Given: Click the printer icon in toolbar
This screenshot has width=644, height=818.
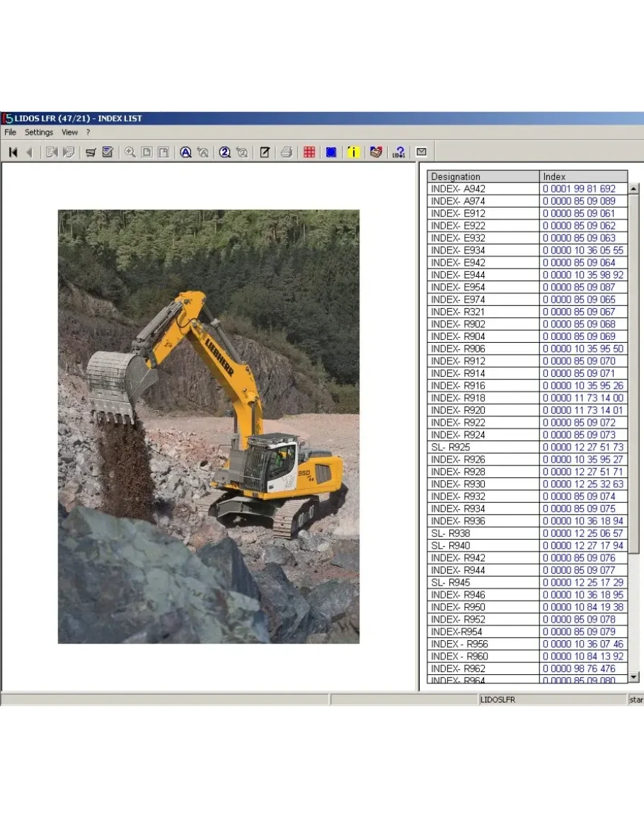Looking at the screenshot, I should tap(286, 152).
